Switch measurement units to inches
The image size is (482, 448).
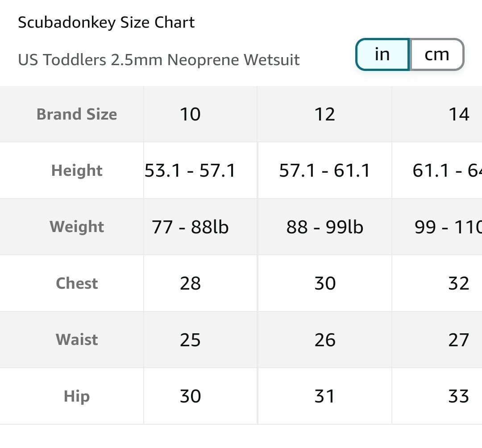[382, 54]
